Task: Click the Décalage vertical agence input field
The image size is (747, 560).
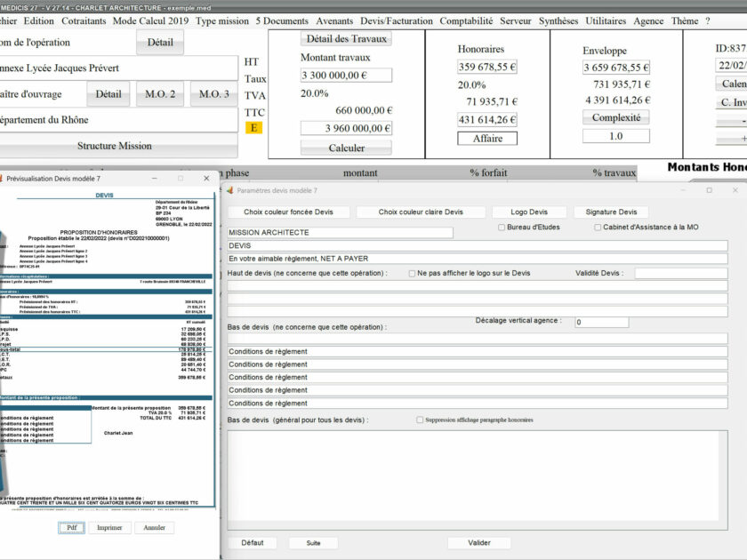Action: click(x=601, y=322)
